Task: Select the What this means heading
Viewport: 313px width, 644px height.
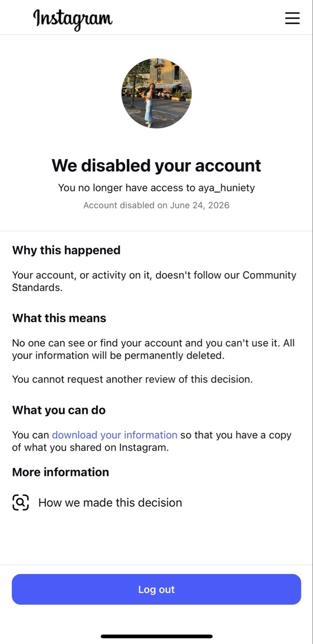Action: click(x=59, y=318)
